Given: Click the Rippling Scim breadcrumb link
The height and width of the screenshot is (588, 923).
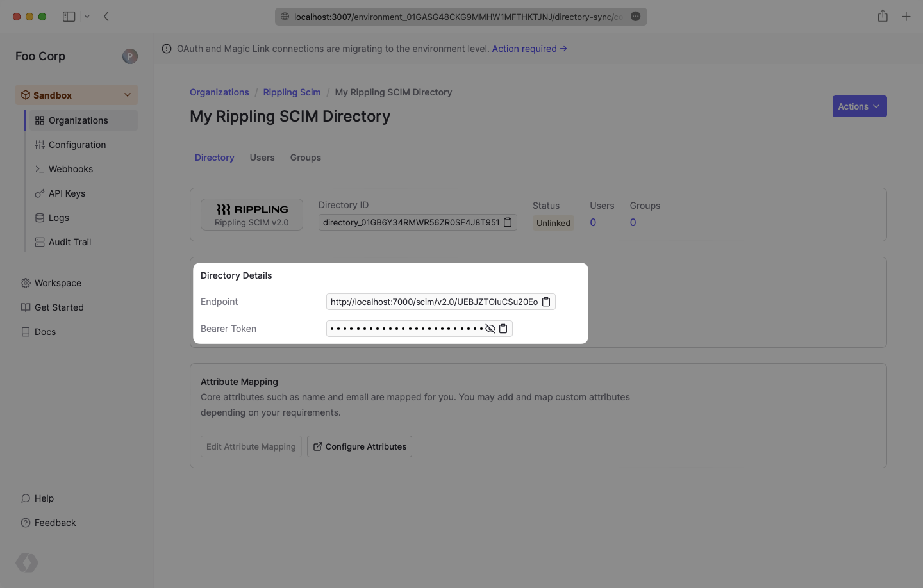Looking at the screenshot, I should pyautogui.click(x=292, y=92).
